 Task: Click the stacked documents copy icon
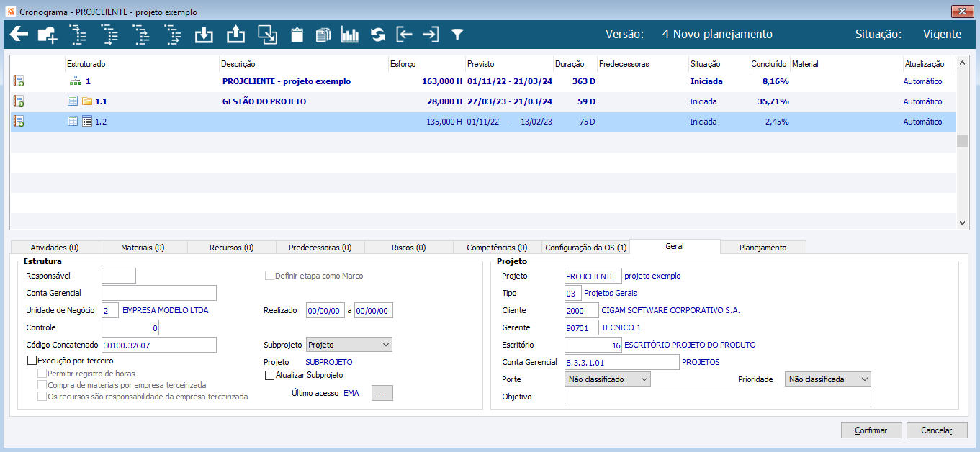323,35
